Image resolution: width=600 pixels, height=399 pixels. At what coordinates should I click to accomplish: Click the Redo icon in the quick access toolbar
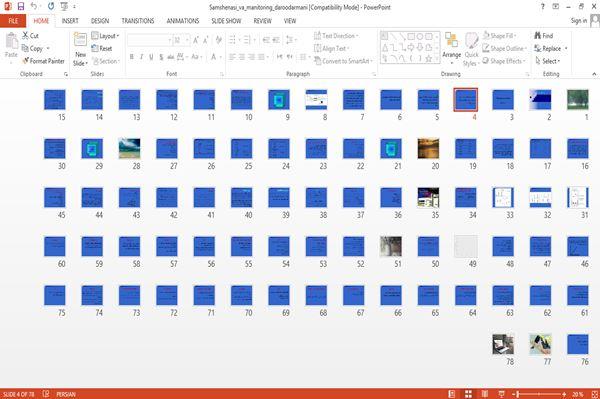51,7
